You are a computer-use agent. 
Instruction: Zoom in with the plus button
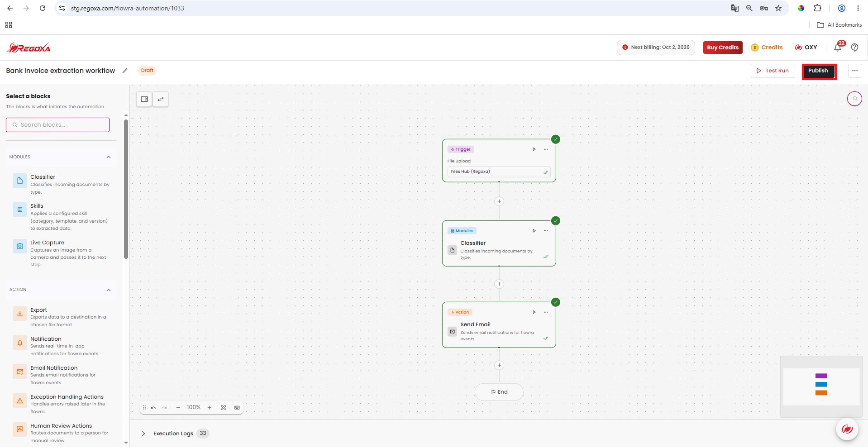pos(210,408)
